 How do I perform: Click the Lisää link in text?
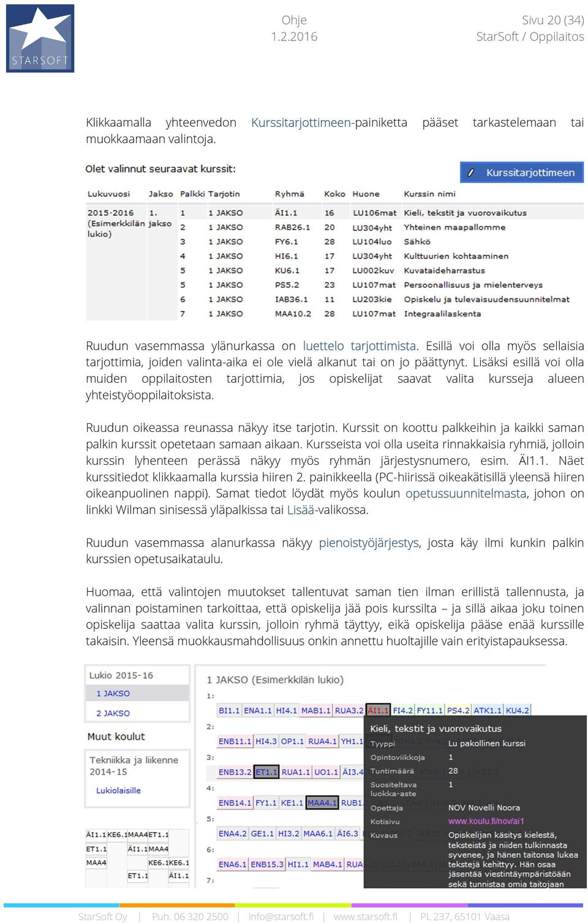pyautogui.click(x=300, y=510)
